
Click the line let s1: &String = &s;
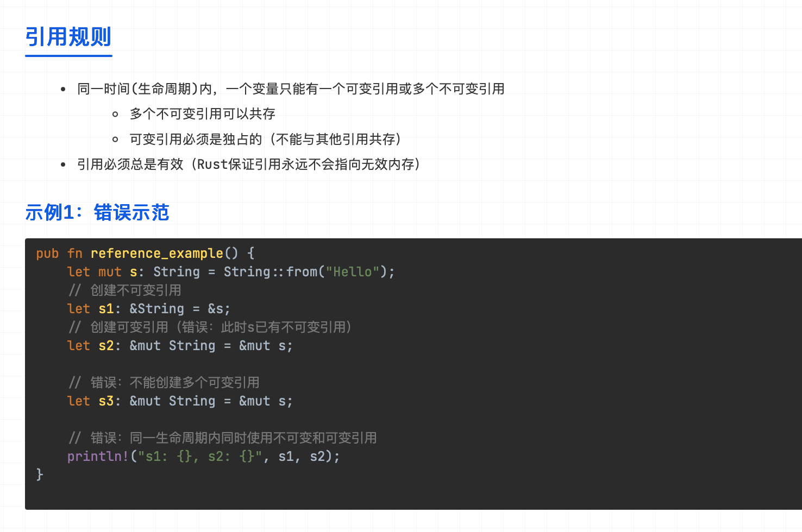pyautogui.click(x=149, y=308)
